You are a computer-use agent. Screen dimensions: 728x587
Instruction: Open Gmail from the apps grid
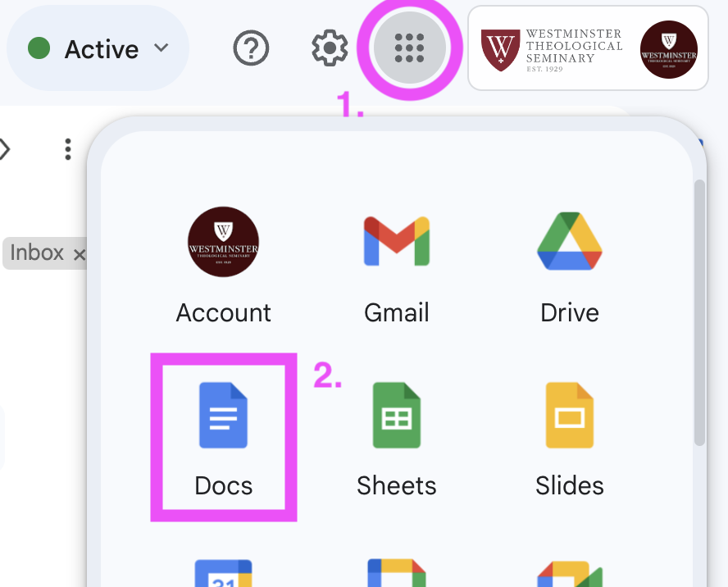[x=396, y=242]
